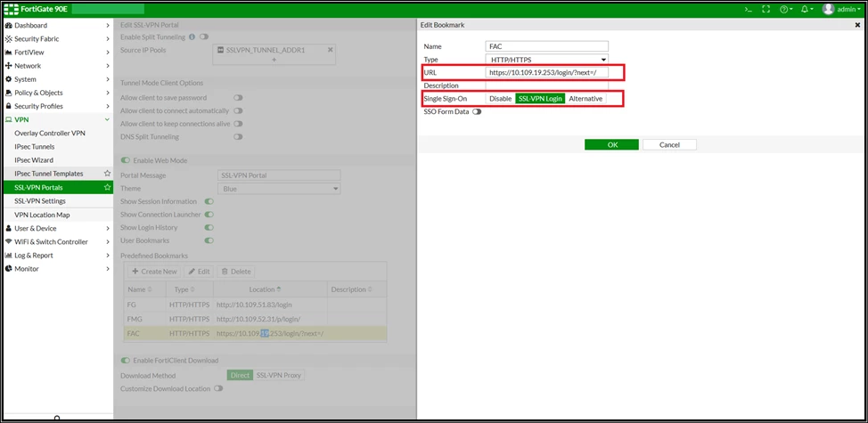Toggle User Bookmarks switch
868x423 pixels.
click(209, 240)
